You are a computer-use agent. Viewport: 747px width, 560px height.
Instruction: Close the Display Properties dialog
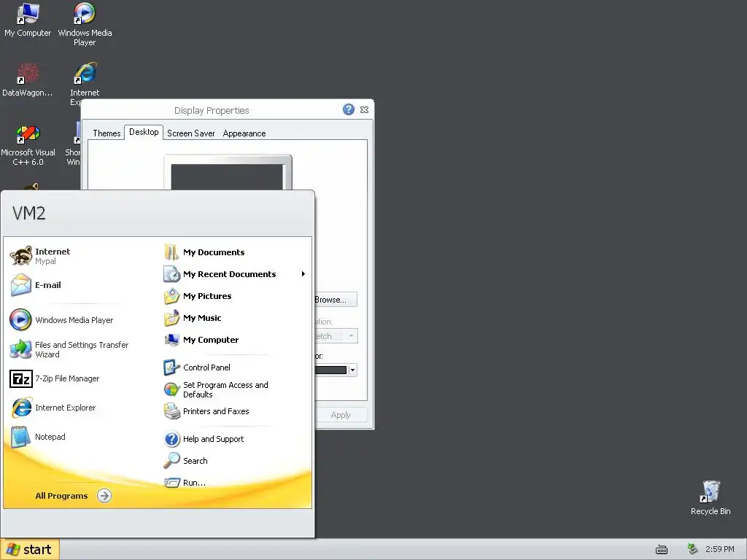pos(365,109)
